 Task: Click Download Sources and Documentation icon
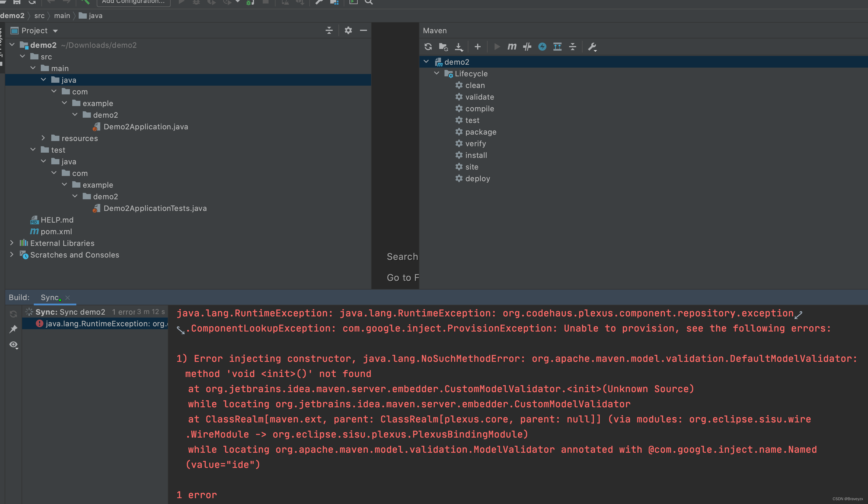(x=459, y=47)
